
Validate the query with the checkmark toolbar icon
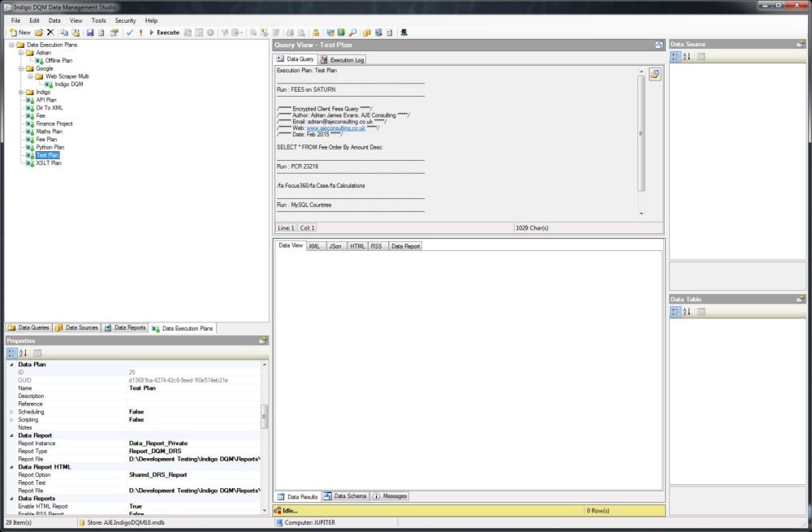coord(128,32)
